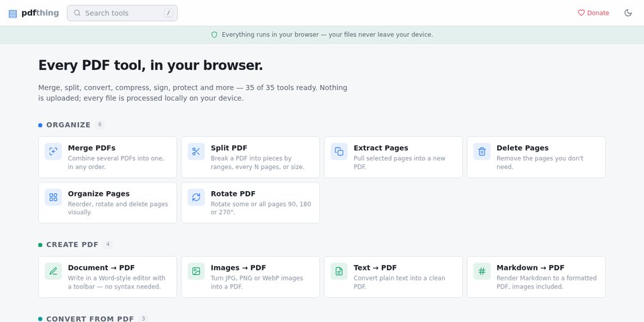Screen dimensions: 644x322
Task: Click the shield icon in privacy banner
Action: (x=214, y=35)
